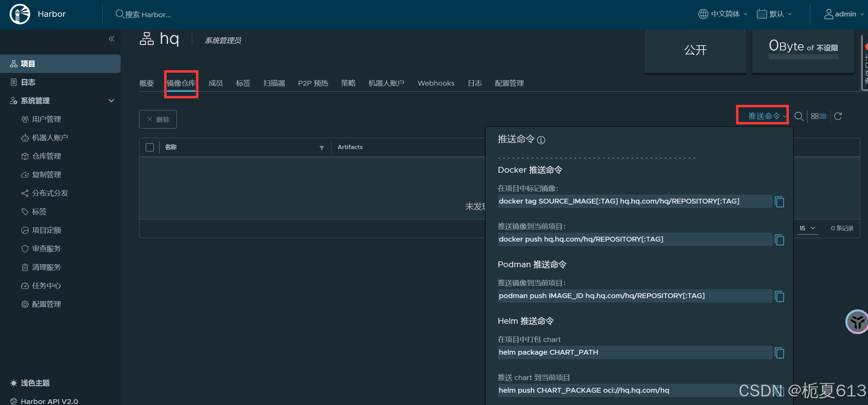Switch list/card view icon
The height and width of the screenshot is (405, 868).
pos(819,116)
